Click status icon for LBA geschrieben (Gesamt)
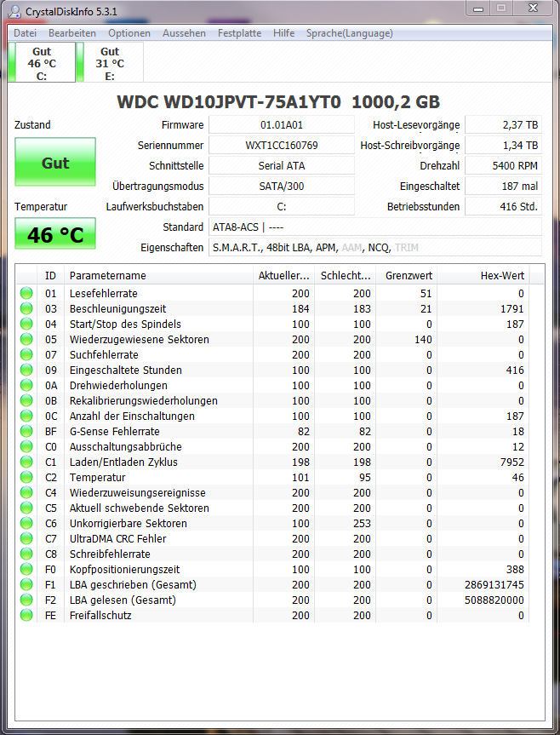This screenshot has width=560, height=735. pyautogui.click(x=26, y=584)
